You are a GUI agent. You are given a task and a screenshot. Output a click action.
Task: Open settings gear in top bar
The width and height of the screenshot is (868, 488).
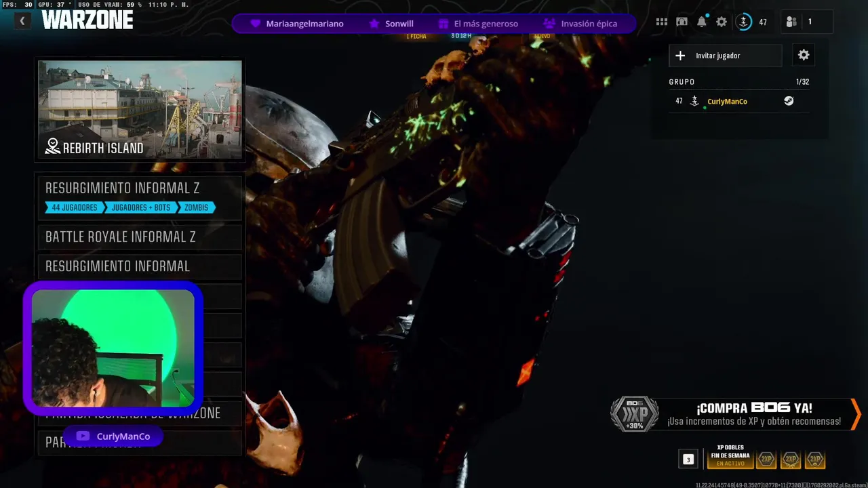pyautogui.click(x=722, y=22)
